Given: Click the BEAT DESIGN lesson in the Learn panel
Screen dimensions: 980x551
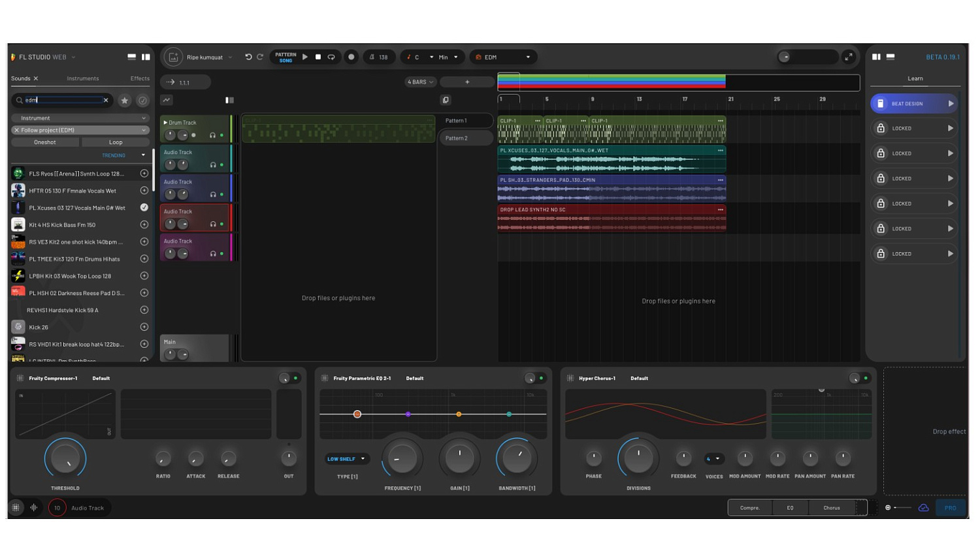Looking at the screenshot, I should tap(913, 103).
